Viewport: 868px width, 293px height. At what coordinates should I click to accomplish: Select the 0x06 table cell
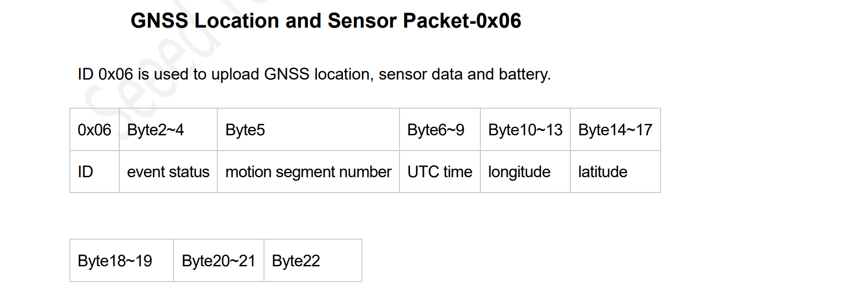pyautogui.click(x=95, y=130)
